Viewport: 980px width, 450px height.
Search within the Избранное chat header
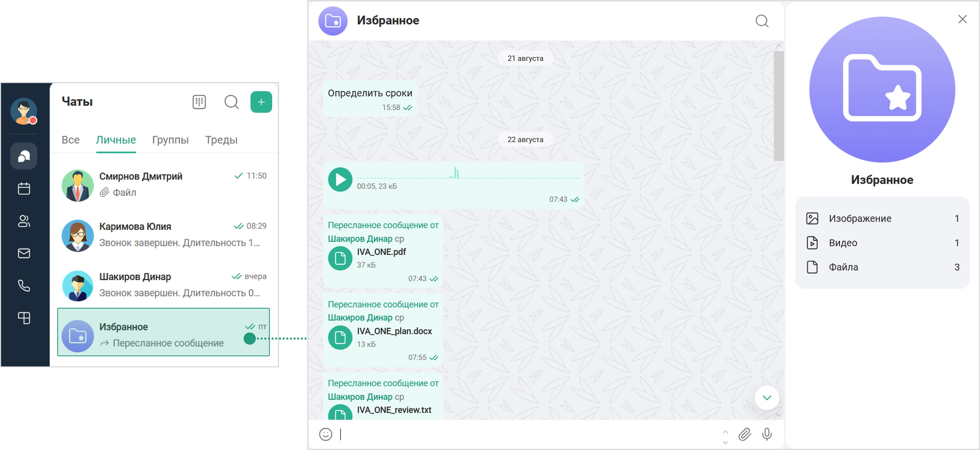point(762,21)
